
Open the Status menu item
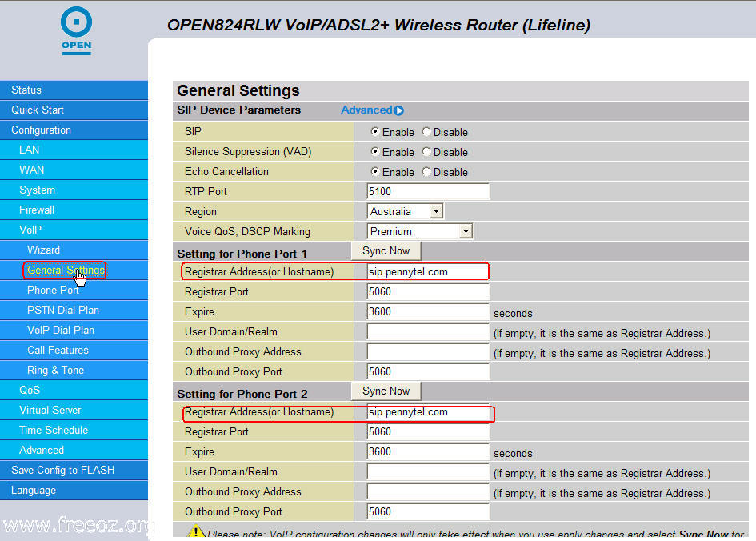pos(26,90)
